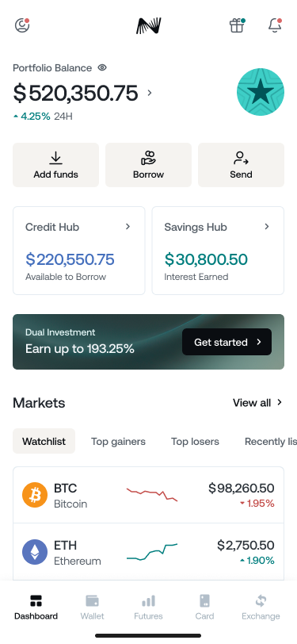297x644 pixels.
Task: Open the Futures tab icon
Action: [149, 601]
